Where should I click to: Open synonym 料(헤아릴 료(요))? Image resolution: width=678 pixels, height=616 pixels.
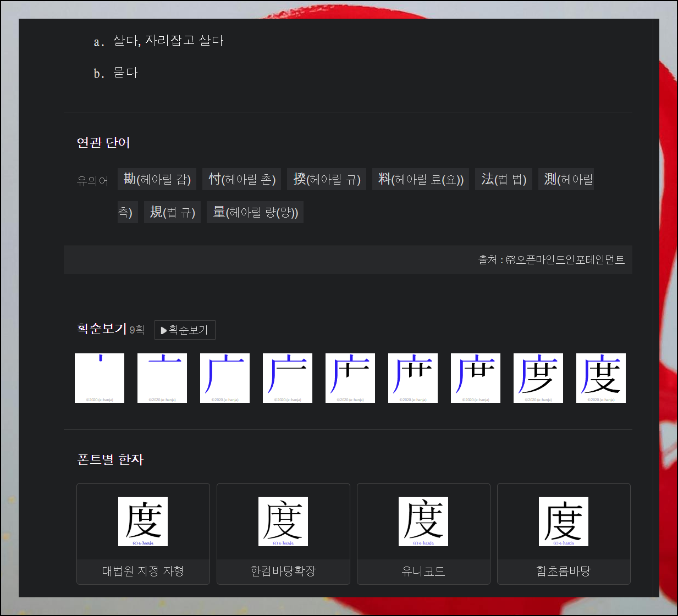point(421,179)
